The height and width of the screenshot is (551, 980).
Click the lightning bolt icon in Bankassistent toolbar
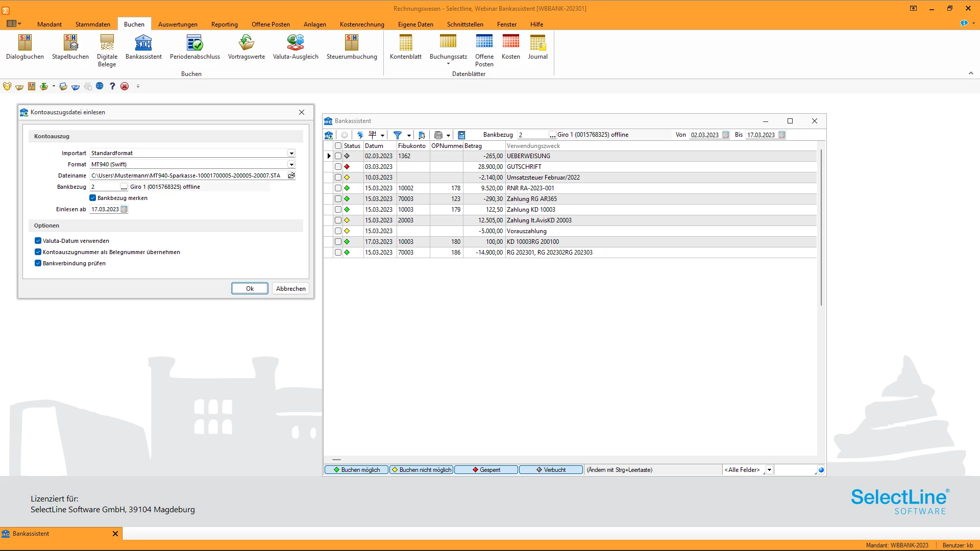[360, 135]
